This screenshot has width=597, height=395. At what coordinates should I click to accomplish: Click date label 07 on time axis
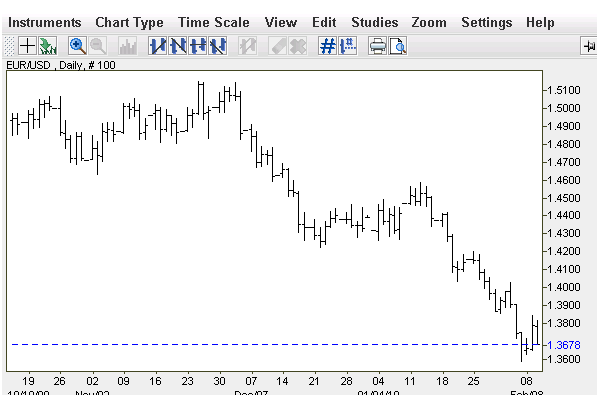click(251, 381)
